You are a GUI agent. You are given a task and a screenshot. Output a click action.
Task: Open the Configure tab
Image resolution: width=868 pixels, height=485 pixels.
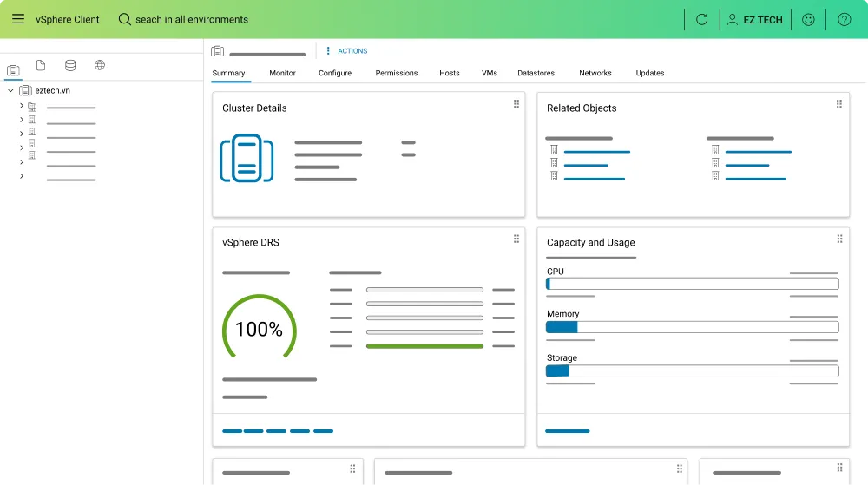(335, 73)
